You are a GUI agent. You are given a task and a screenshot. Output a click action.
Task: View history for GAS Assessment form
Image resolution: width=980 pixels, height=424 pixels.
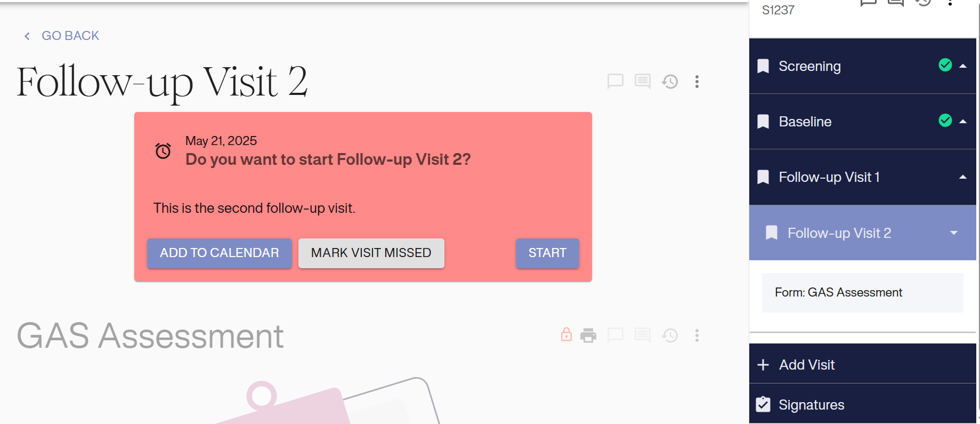coord(670,335)
